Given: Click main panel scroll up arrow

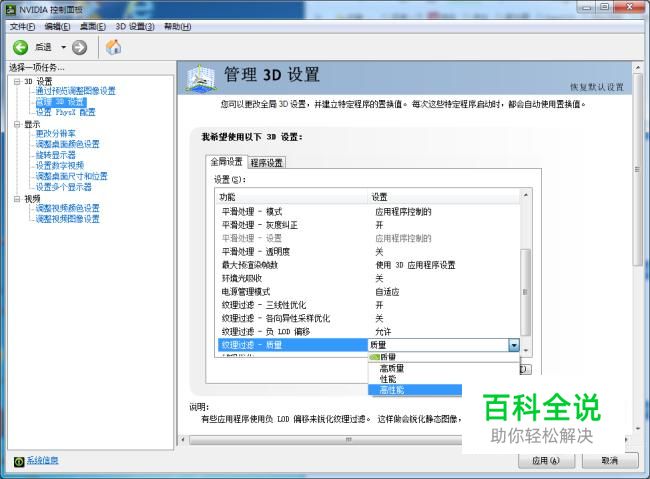Looking at the screenshot, I should pos(638,68).
